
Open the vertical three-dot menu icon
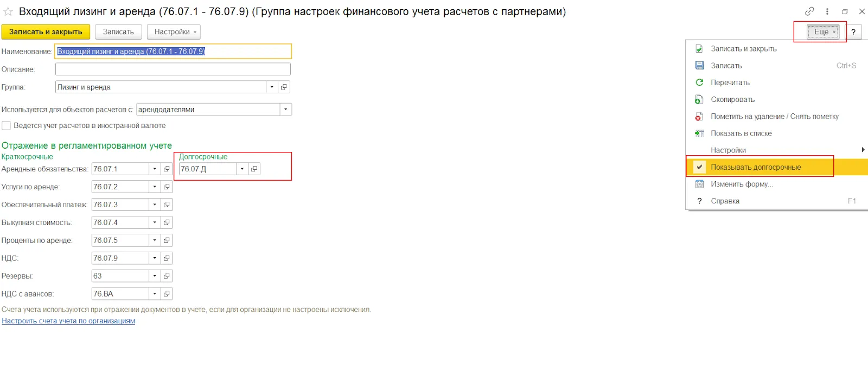tap(827, 11)
